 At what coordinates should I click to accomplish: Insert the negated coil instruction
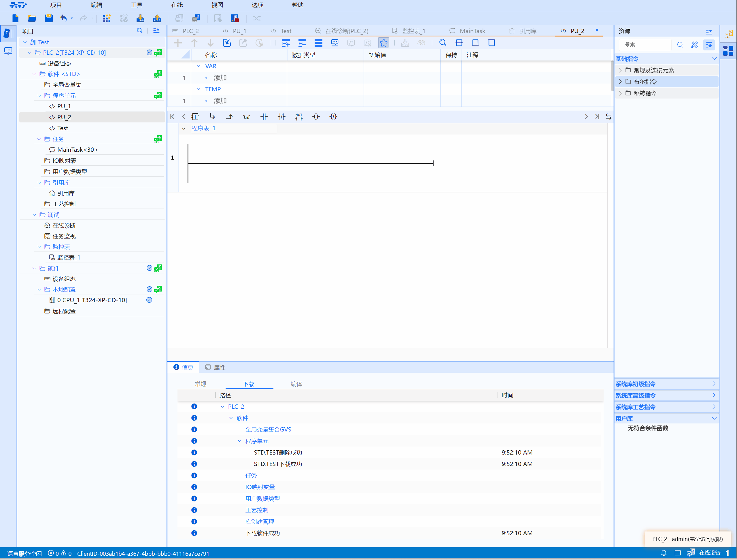point(333,117)
